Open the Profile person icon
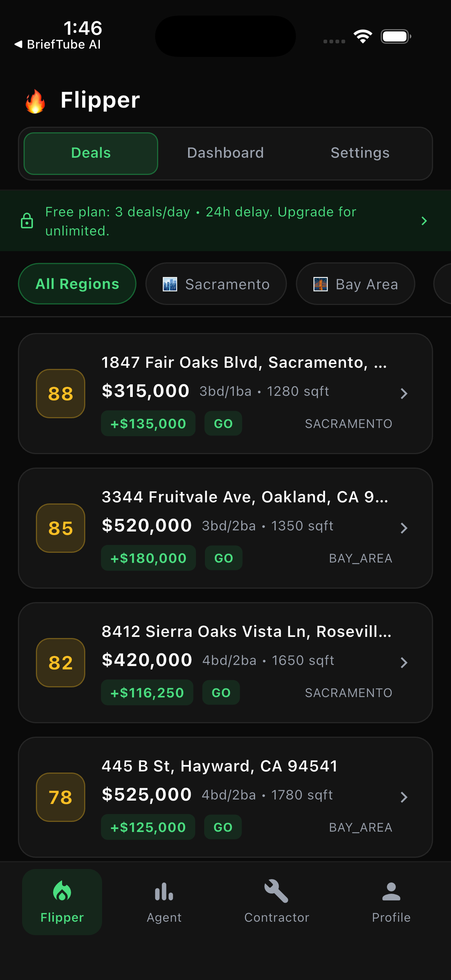The width and height of the screenshot is (451, 980). tap(391, 891)
